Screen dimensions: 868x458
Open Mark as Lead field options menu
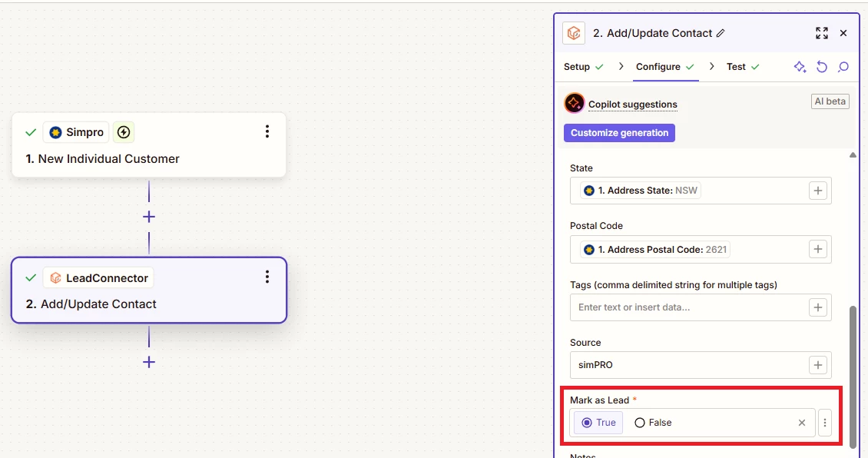825,423
